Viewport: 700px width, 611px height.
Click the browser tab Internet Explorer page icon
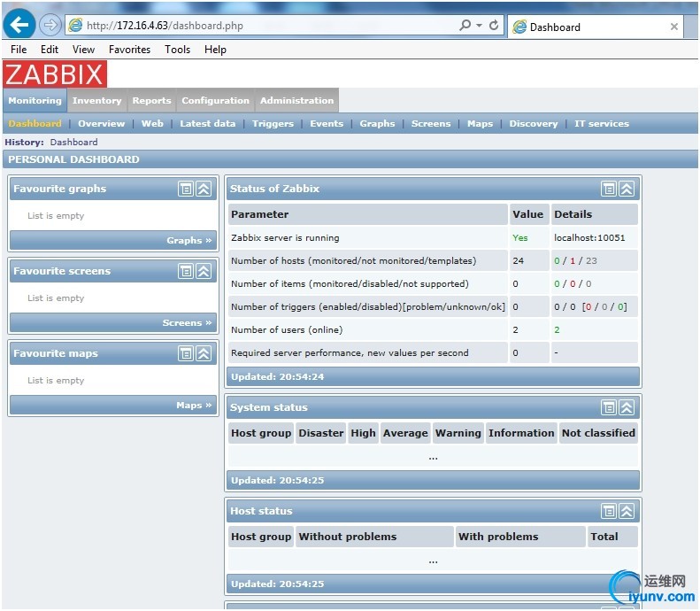(x=519, y=27)
